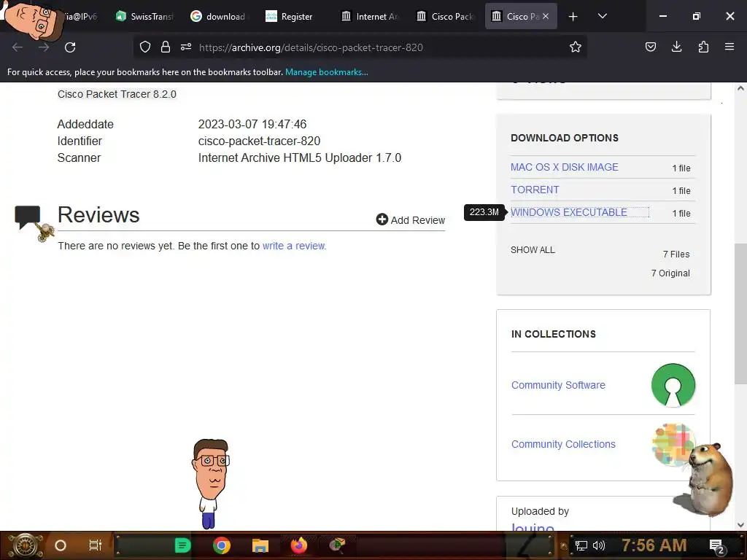Click the Community Software green logo
The height and width of the screenshot is (560, 747).
click(x=673, y=385)
